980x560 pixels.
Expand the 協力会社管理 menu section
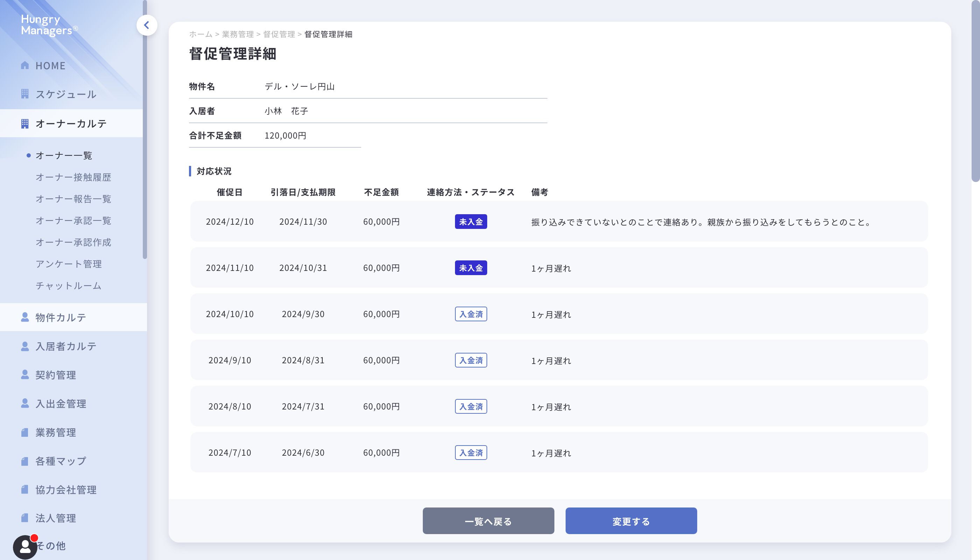pyautogui.click(x=66, y=490)
